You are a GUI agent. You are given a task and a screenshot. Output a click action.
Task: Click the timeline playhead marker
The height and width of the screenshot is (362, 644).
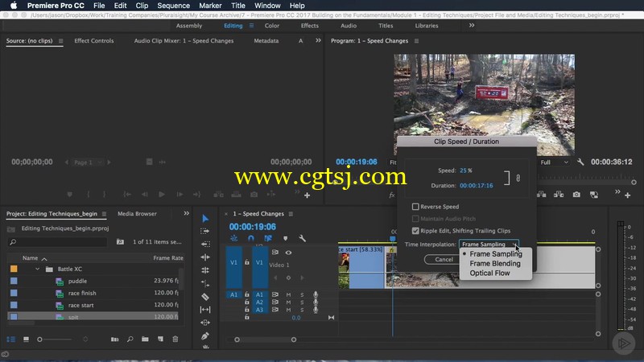click(392, 238)
